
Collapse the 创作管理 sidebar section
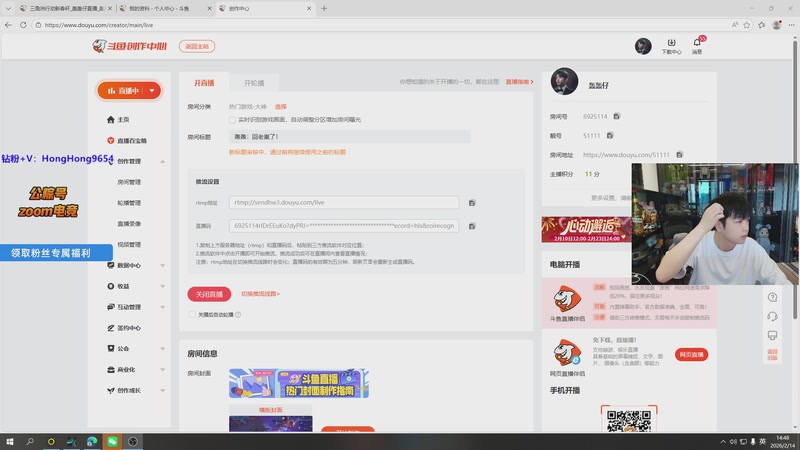162,161
